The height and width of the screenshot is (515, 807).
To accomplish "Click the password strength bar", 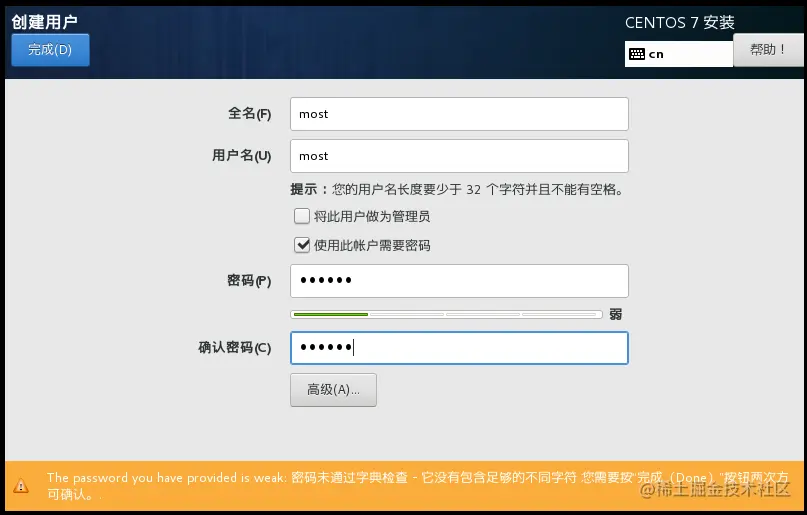I will coord(446,314).
